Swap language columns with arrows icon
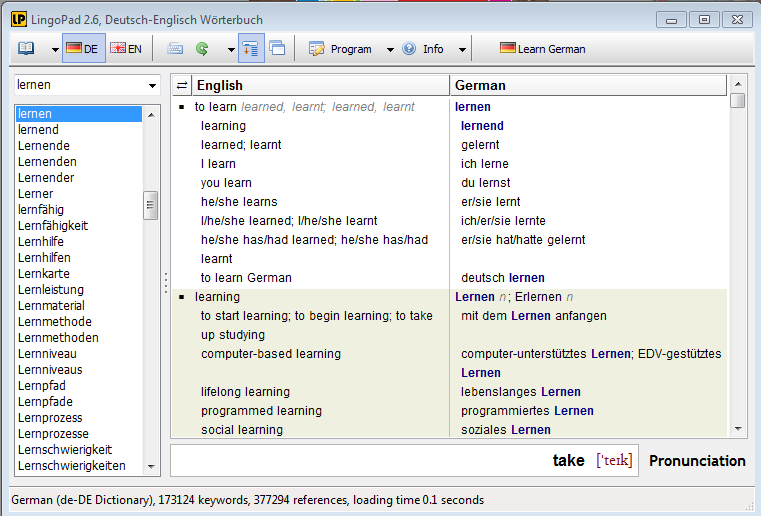761x516 pixels. [182, 85]
